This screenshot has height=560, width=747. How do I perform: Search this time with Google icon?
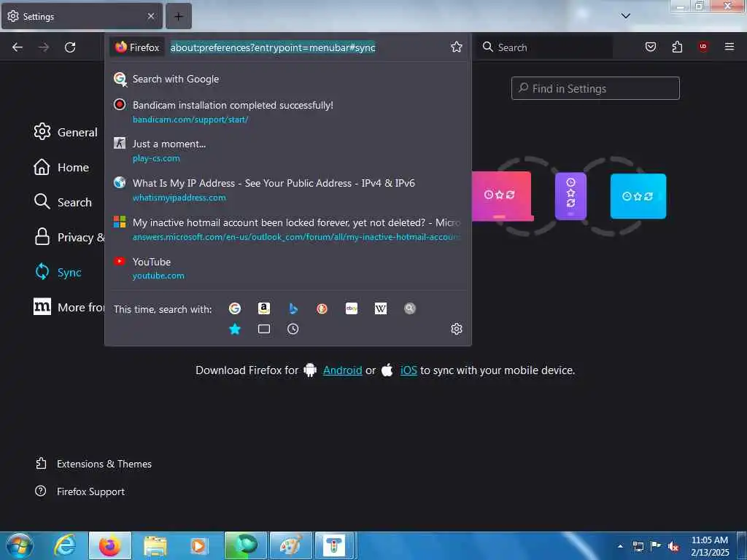click(235, 308)
